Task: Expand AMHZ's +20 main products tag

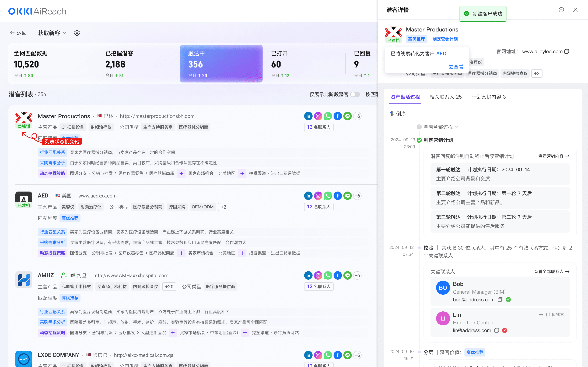Action: click(169, 286)
